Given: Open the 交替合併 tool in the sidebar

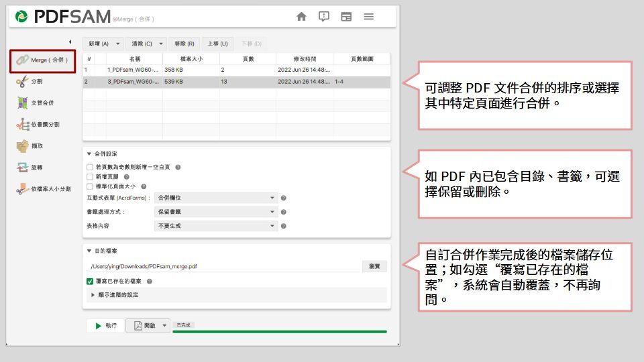Looking at the screenshot, I should [42, 103].
